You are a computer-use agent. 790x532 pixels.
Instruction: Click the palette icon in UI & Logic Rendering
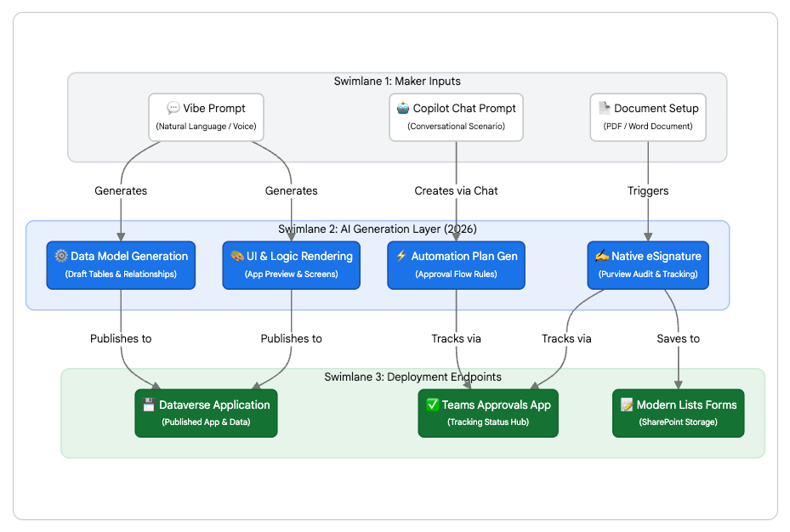click(x=237, y=256)
